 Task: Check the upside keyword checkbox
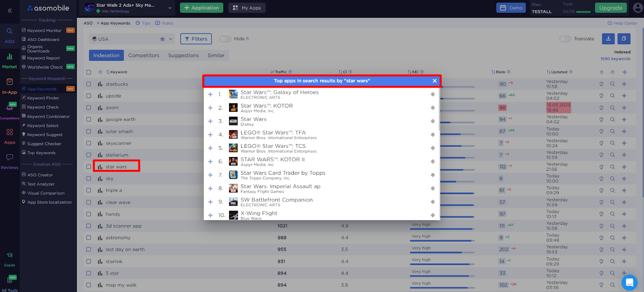89,96
